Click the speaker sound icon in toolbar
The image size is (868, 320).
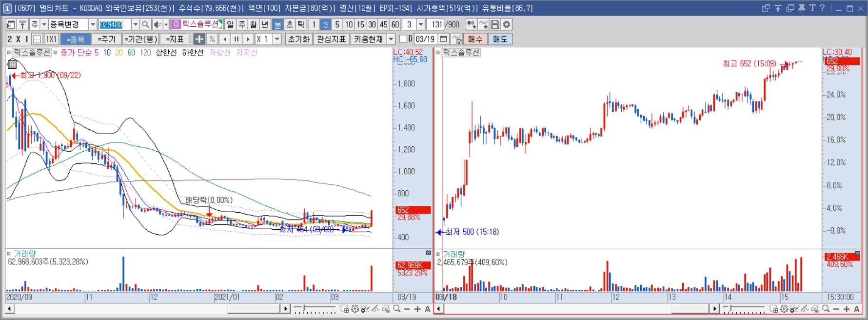[x=158, y=24]
